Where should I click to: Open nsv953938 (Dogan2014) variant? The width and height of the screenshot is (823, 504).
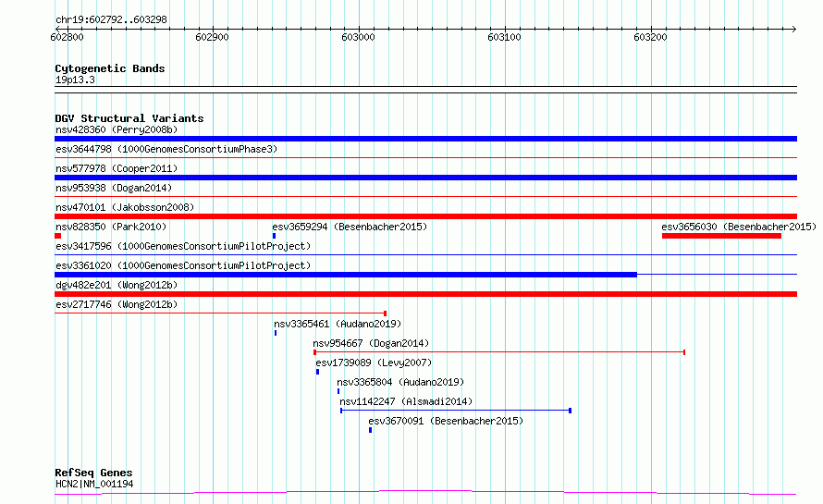click(114, 188)
